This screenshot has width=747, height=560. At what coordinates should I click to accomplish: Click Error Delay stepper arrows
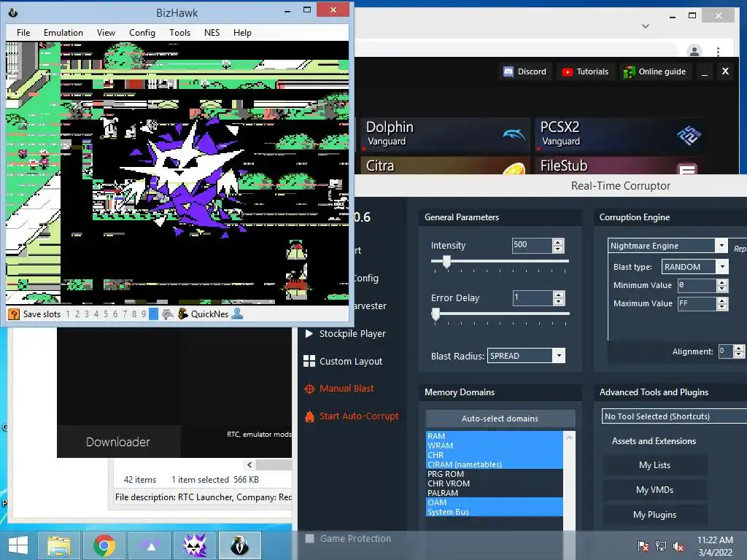tap(558, 298)
